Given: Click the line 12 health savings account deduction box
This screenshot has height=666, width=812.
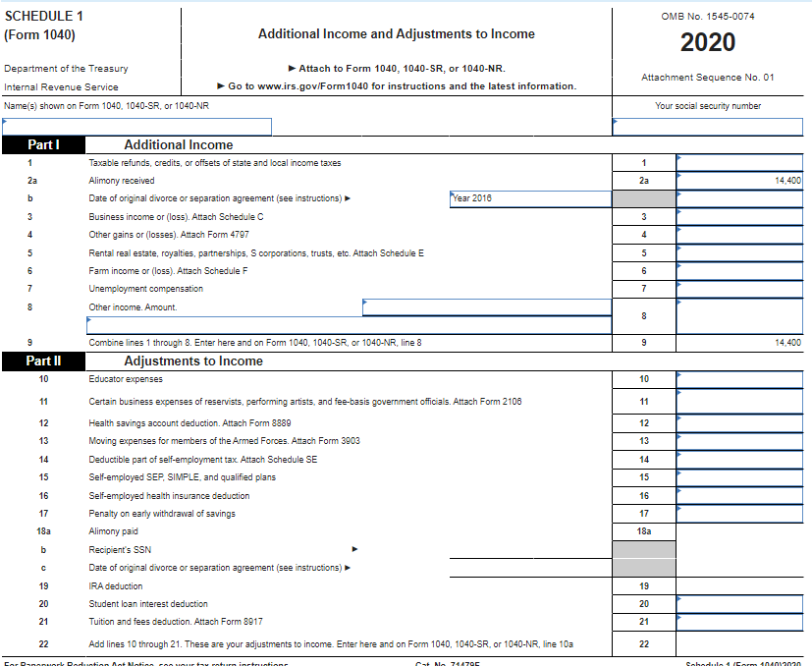Looking at the screenshot, I should tap(741, 420).
